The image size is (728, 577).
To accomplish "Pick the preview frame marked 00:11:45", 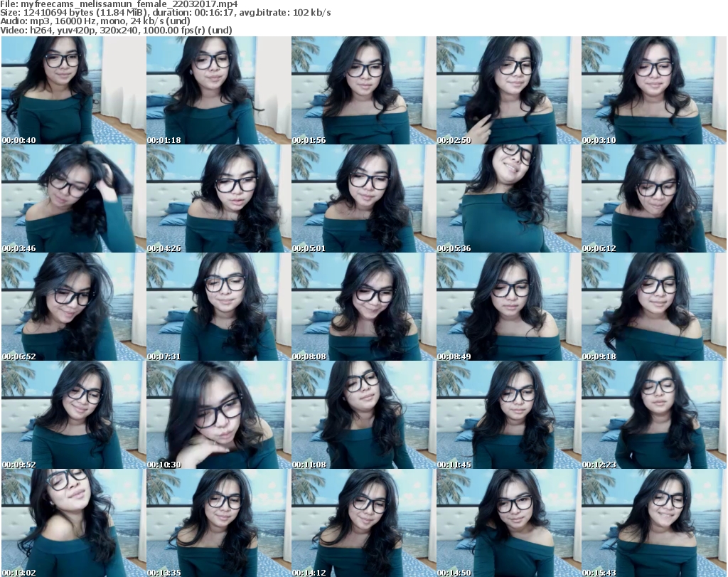I will 508,415.
